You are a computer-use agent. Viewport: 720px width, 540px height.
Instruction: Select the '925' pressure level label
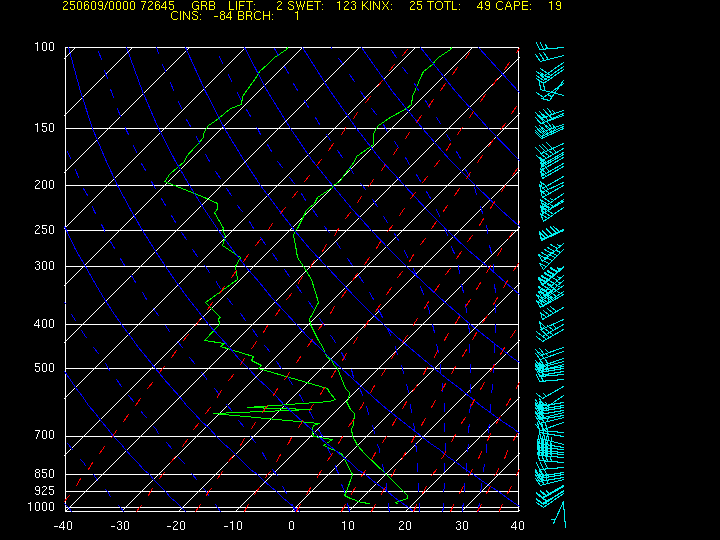tap(44, 491)
